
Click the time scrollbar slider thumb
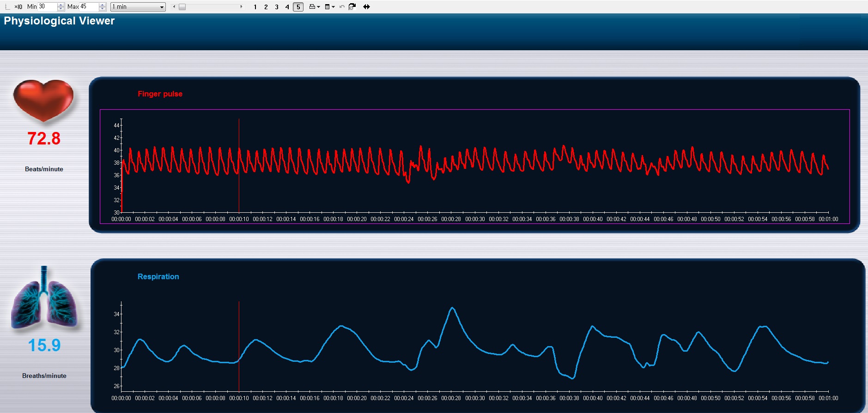coord(182,7)
